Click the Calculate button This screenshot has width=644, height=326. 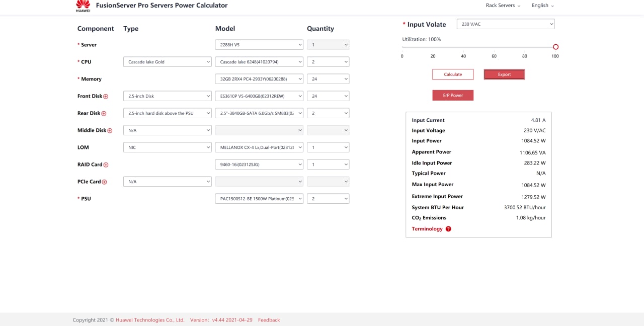click(x=453, y=74)
